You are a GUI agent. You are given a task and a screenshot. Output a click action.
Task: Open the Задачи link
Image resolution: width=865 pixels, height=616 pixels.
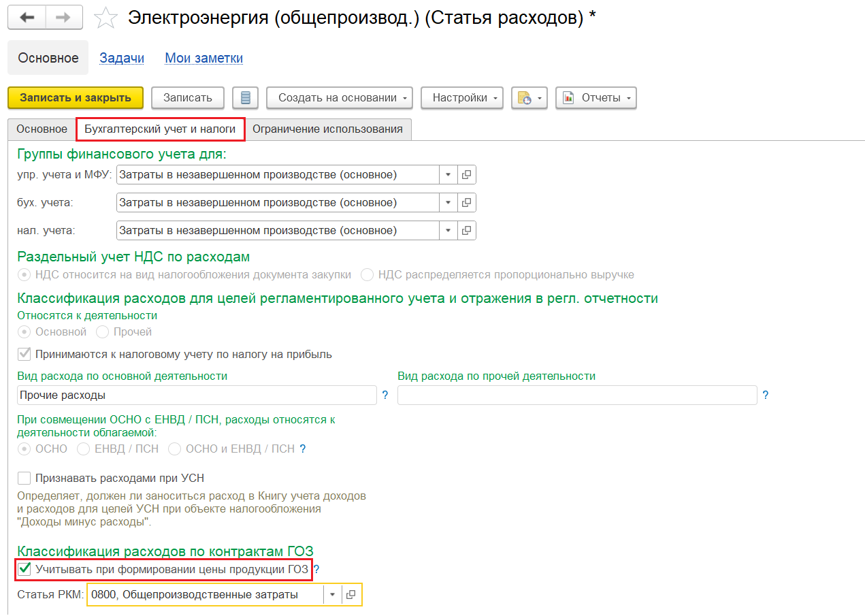pos(122,58)
